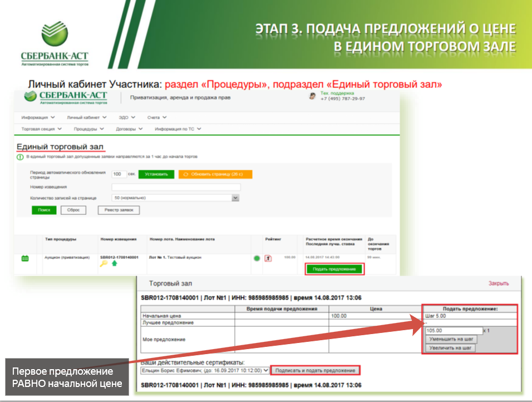This screenshot has width=532, height=402.
Task: Open the Личный кабинет menu
Action: [x=87, y=117]
